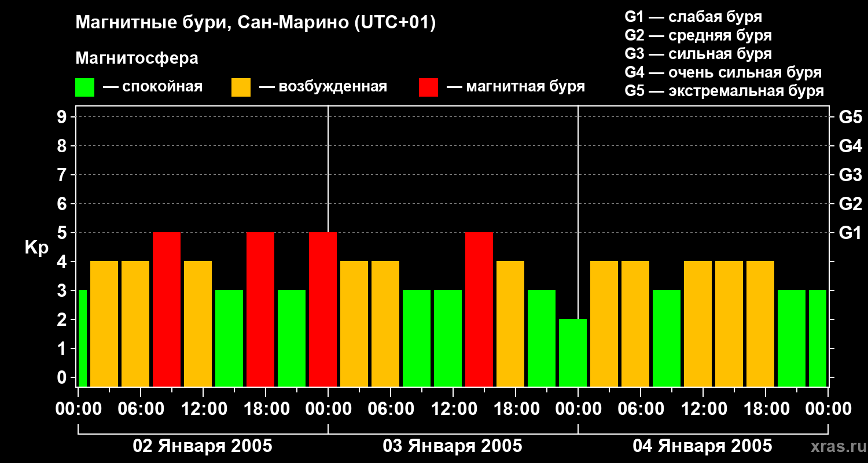Click the title "Магнитные бури, Сан-Марино (UTC+01)"
Viewport: 868px width, 463px height.
pyautogui.click(x=255, y=23)
